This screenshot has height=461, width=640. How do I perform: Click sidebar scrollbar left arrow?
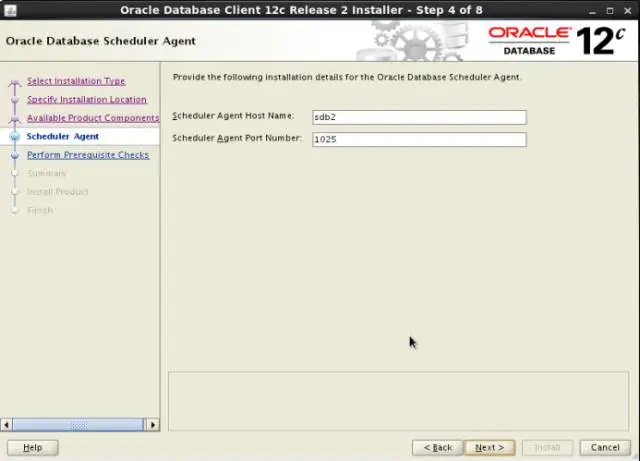(6, 425)
